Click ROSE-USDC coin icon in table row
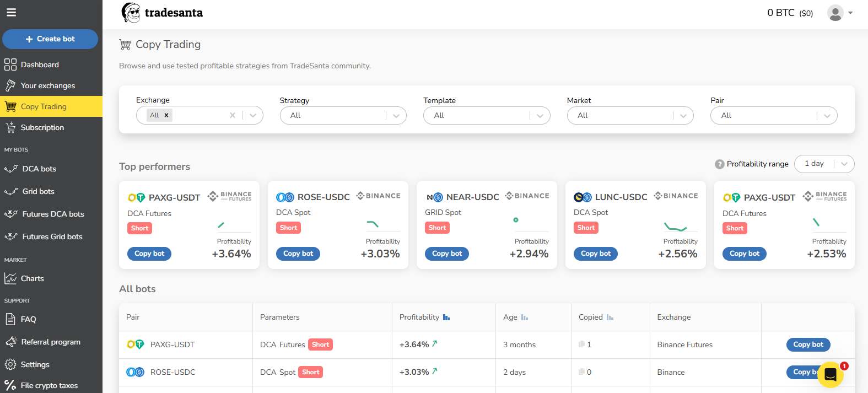The image size is (868, 393). 136,372
